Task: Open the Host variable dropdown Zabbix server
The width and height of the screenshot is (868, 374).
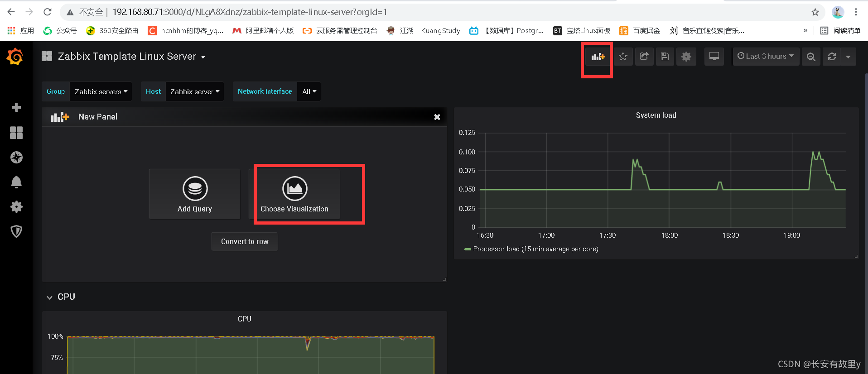Action: pyautogui.click(x=195, y=91)
